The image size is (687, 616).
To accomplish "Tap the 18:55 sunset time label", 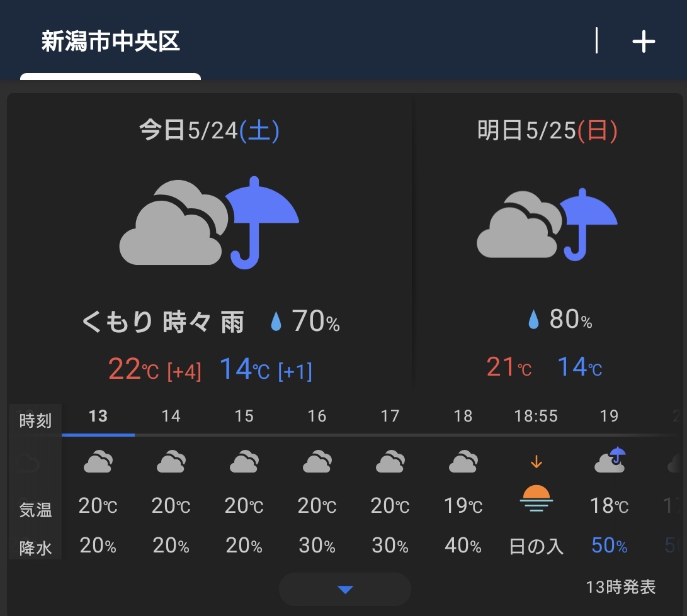I will tap(537, 416).
